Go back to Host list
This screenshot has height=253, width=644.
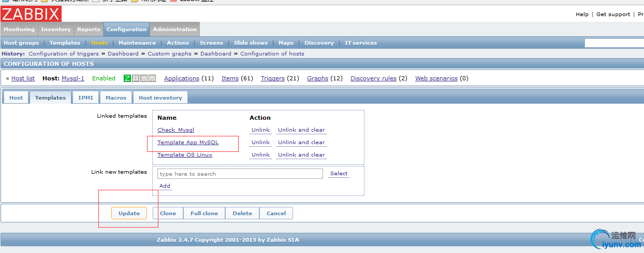pyautogui.click(x=23, y=78)
